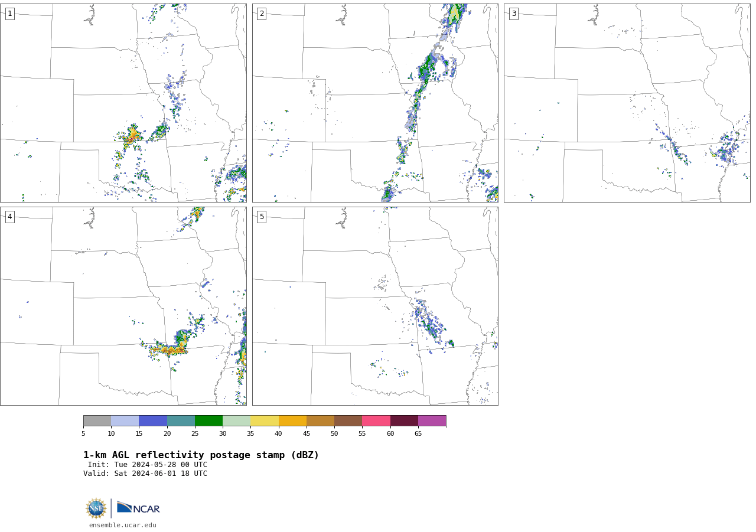Click the Init: Tue 2024-05-28 00 UTC line
This screenshot has height=532, width=756.
click(148, 465)
